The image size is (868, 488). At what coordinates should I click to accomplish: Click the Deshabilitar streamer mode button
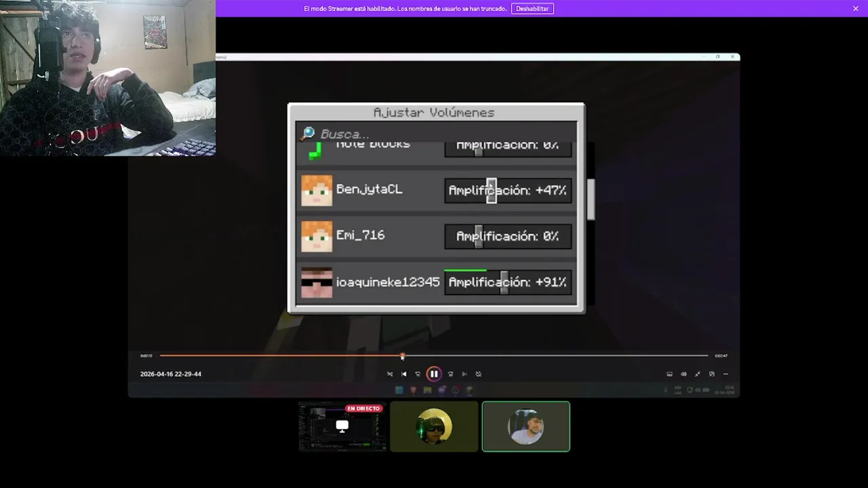point(532,9)
